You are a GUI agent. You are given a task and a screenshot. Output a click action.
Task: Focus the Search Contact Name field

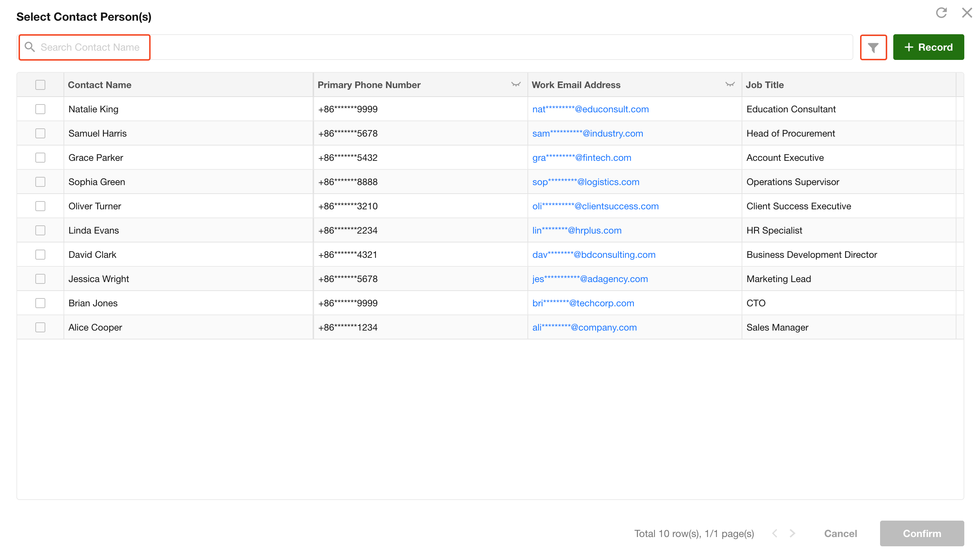(90, 47)
